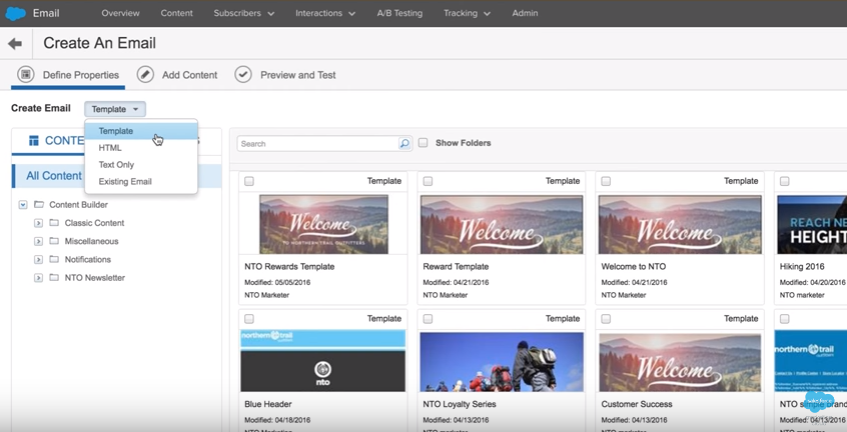This screenshot has width=847, height=432.
Task: Open the Create Email Template dropdown
Action: tap(115, 109)
